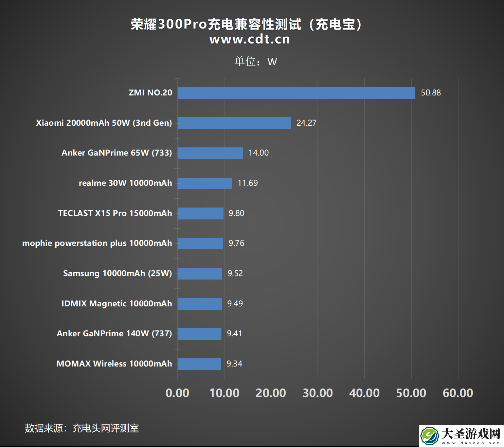
Task: Click the 50.00 axis tick label
Action: (411, 393)
